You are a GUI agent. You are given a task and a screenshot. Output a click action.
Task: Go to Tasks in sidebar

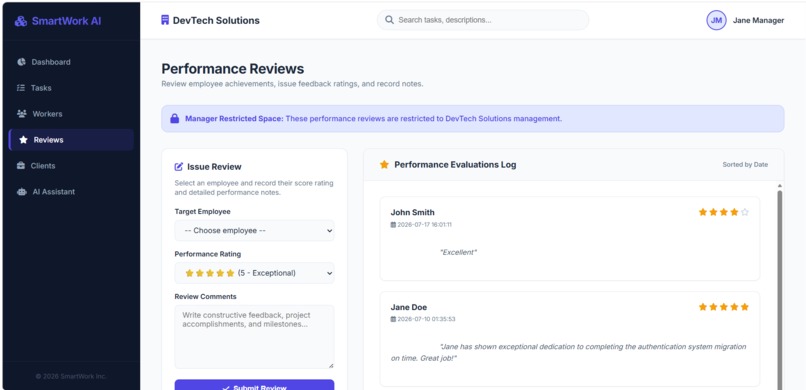click(x=71, y=88)
